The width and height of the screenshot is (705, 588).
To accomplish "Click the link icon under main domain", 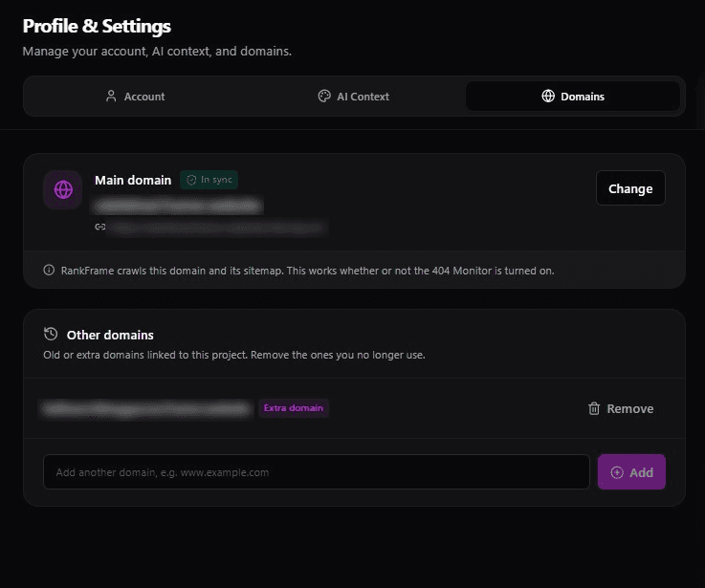I will [100, 227].
